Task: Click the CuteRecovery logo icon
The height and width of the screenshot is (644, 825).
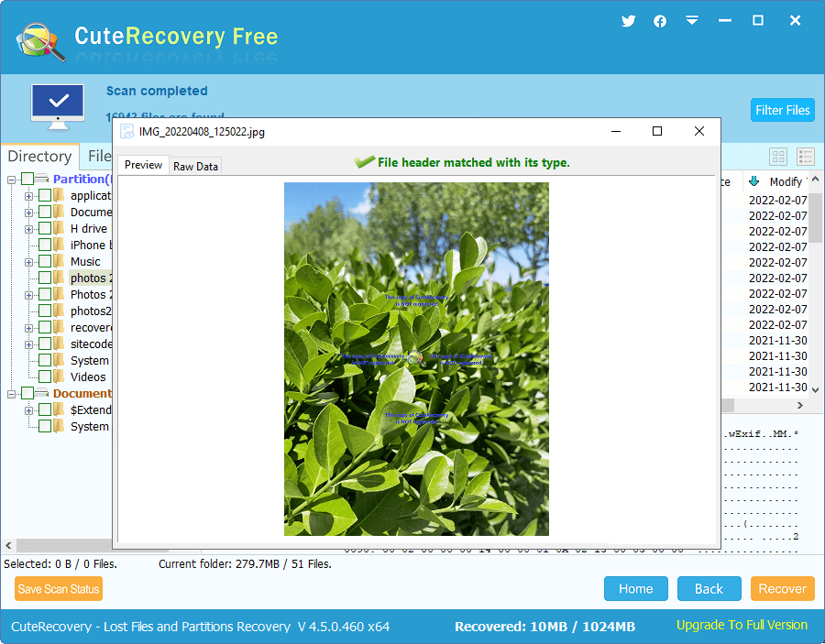Action: coord(40,42)
